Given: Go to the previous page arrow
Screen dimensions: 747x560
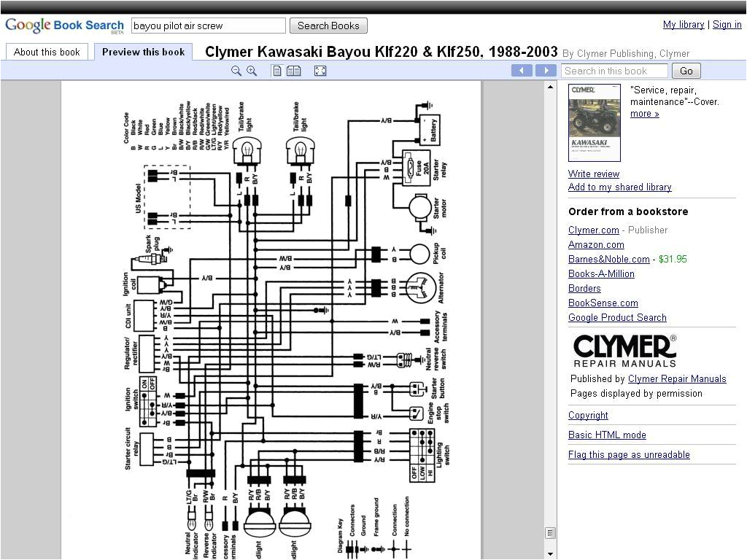Looking at the screenshot, I should pyautogui.click(x=522, y=70).
